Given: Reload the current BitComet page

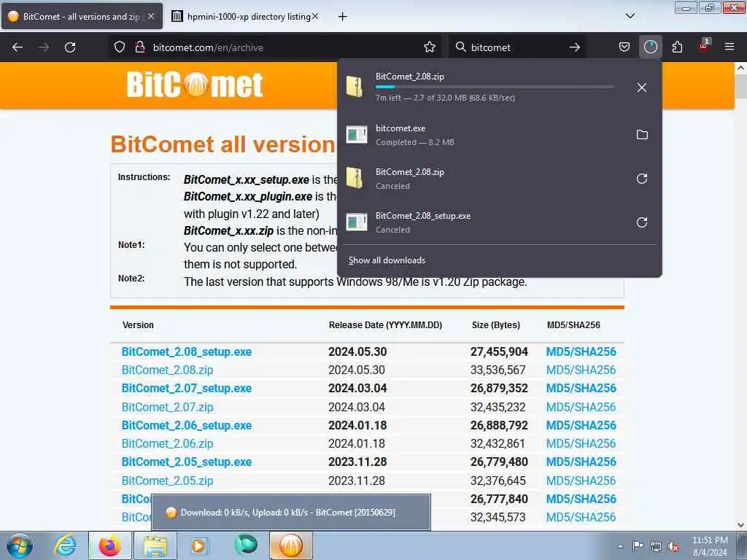Looking at the screenshot, I should (x=70, y=47).
